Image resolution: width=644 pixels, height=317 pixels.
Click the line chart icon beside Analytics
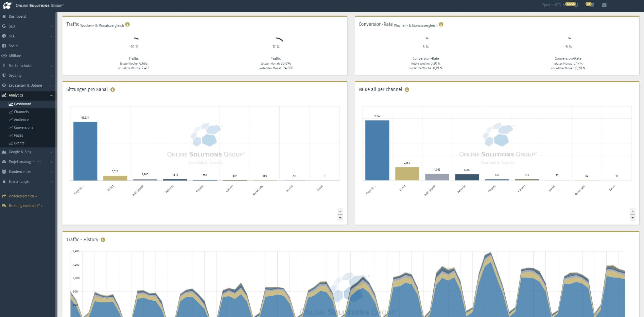pos(4,95)
